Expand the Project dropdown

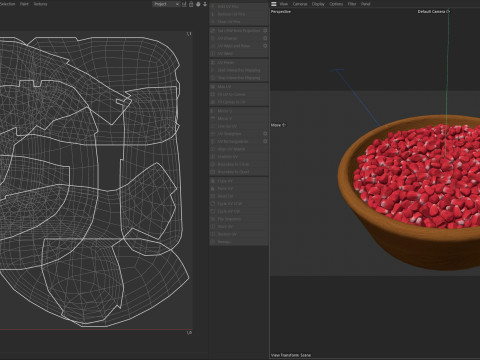(166, 4)
